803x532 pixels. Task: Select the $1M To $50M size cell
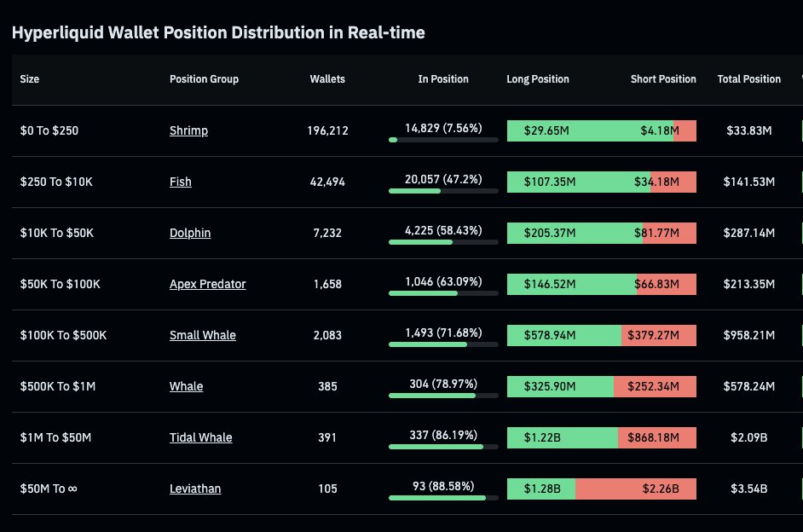tap(55, 437)
